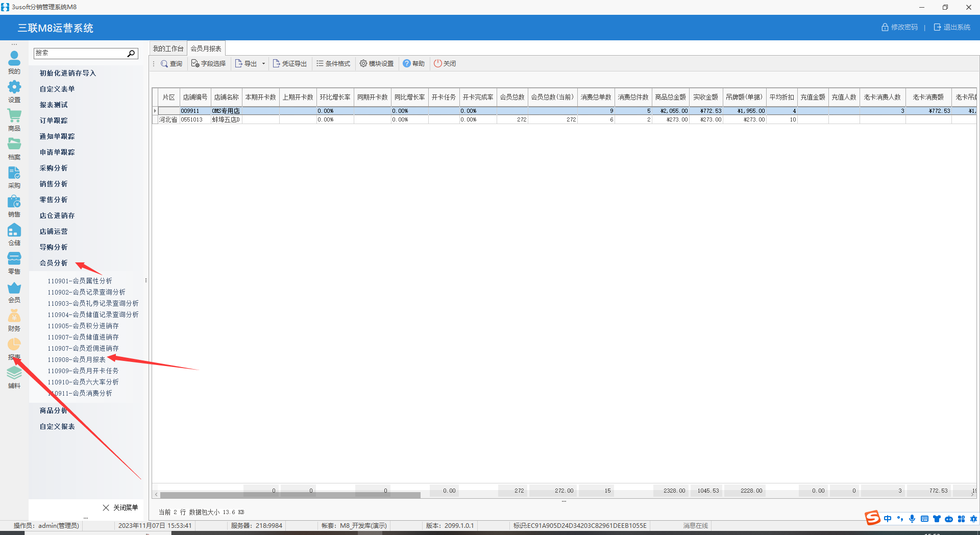Open the 财务 finance module icon
The width and height of the screenshot is (980, 535).
click(14, 320)
